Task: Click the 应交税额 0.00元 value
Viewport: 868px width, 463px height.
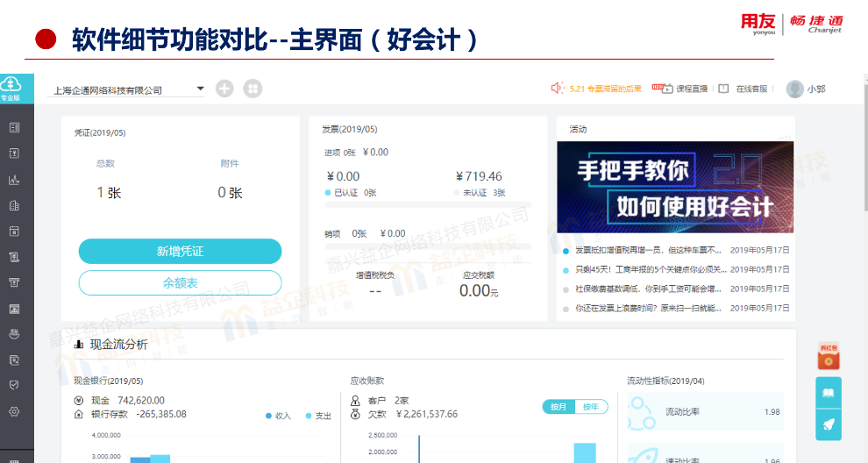Action: pyautogui.click(x=479, y=291)
